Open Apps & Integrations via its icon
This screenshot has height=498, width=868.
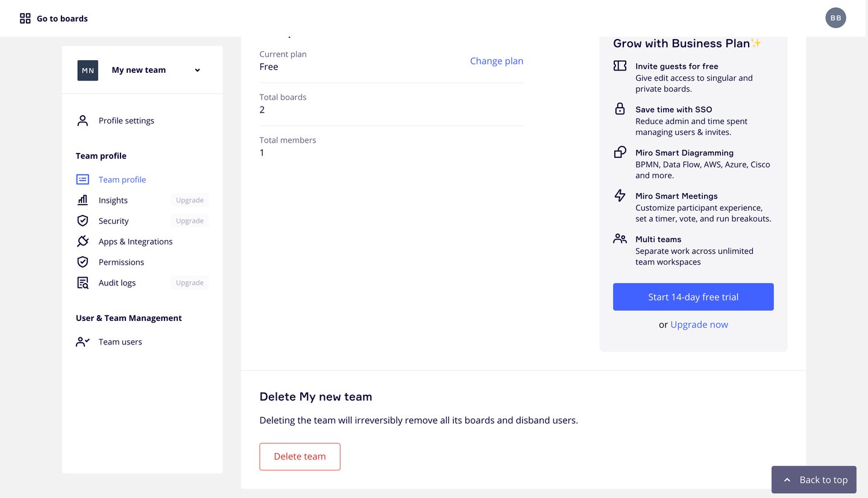coord(83,241)
